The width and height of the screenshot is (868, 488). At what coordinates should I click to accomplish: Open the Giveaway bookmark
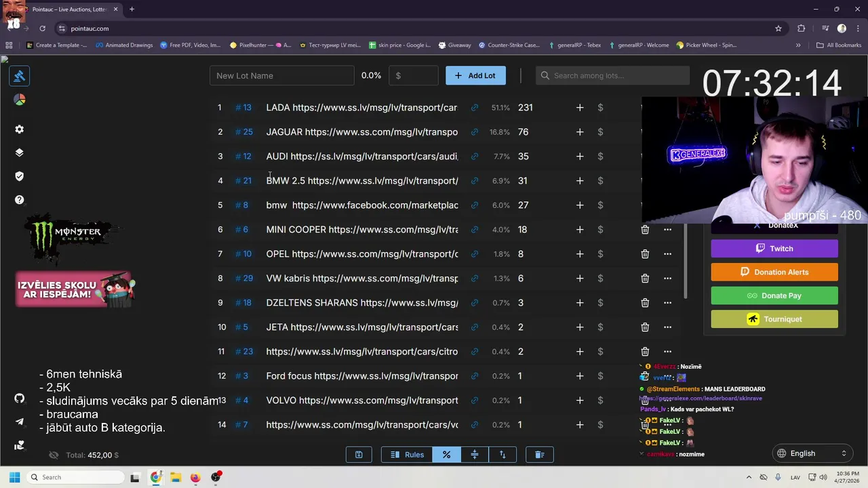pos(454,45)
